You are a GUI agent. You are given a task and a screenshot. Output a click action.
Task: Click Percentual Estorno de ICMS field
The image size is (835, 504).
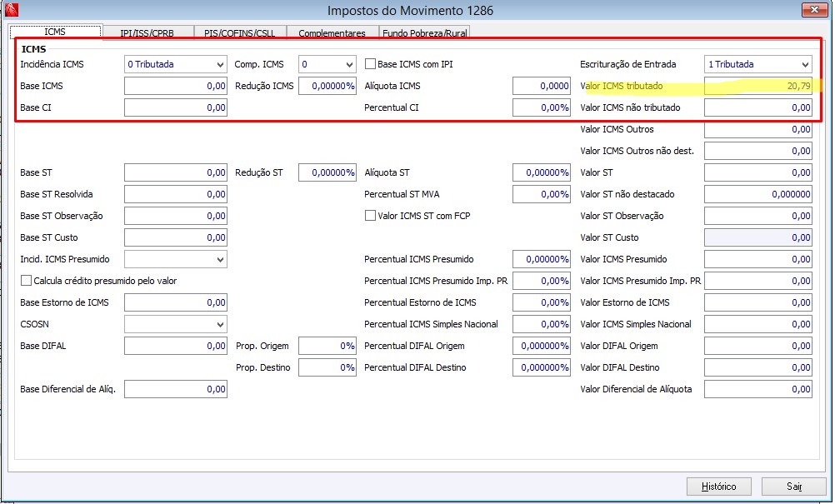(542, 302)
